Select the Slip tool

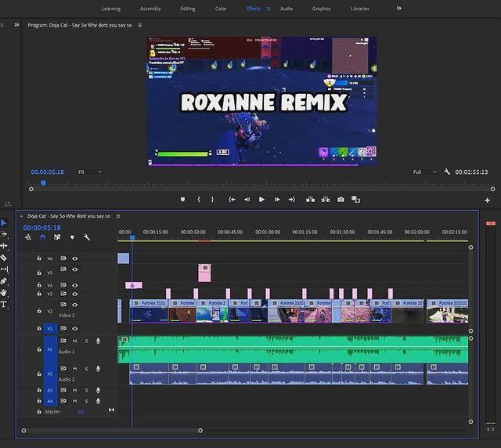pos(4,269)
